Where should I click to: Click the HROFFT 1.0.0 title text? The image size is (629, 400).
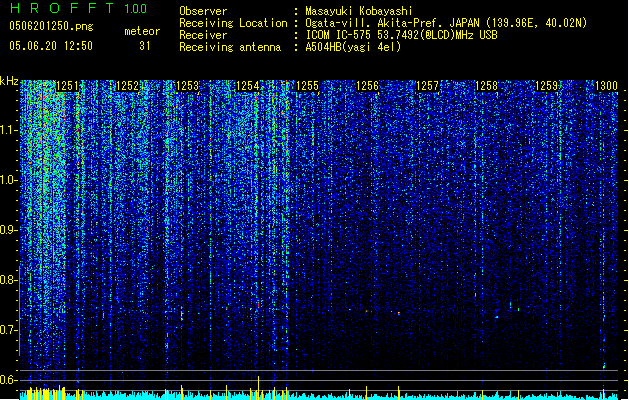pyautogui.click(x=79, y=8)
